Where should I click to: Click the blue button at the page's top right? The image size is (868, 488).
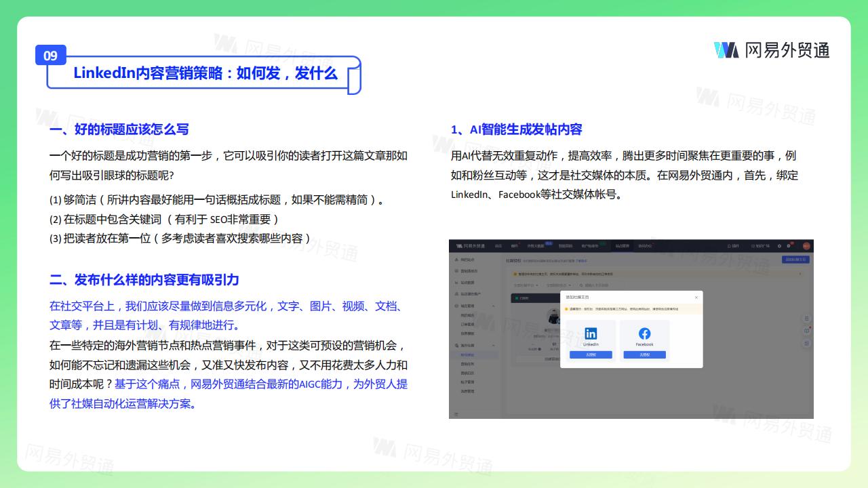[795, 260]
